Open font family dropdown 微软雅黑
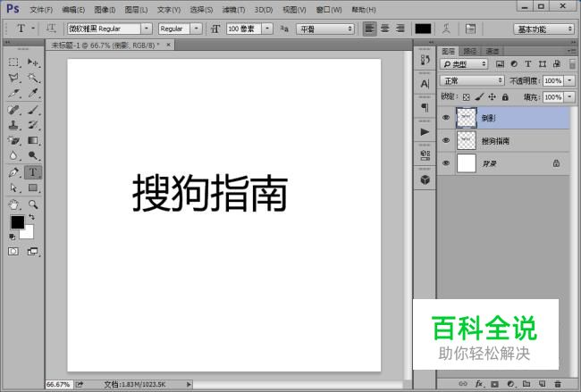The image size is (581, 392). pos(147,29)
